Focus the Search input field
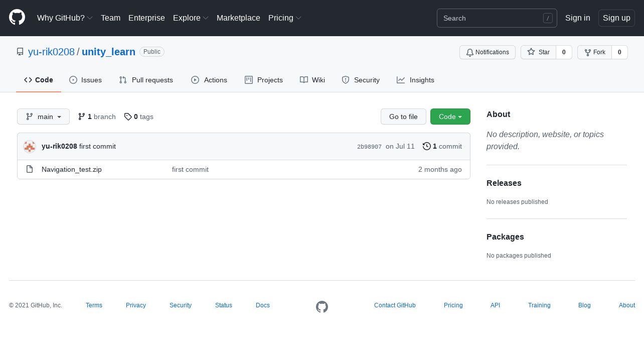Screen dimensions: 644x338 (x=497, y=18)
